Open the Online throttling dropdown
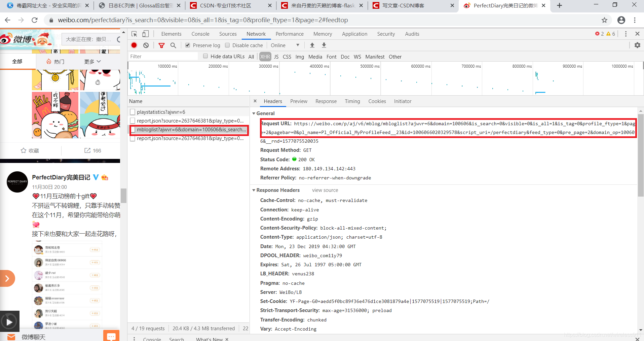Image resolution: width=644 pixels, height=341 pixels. click(x=285, y=45)
